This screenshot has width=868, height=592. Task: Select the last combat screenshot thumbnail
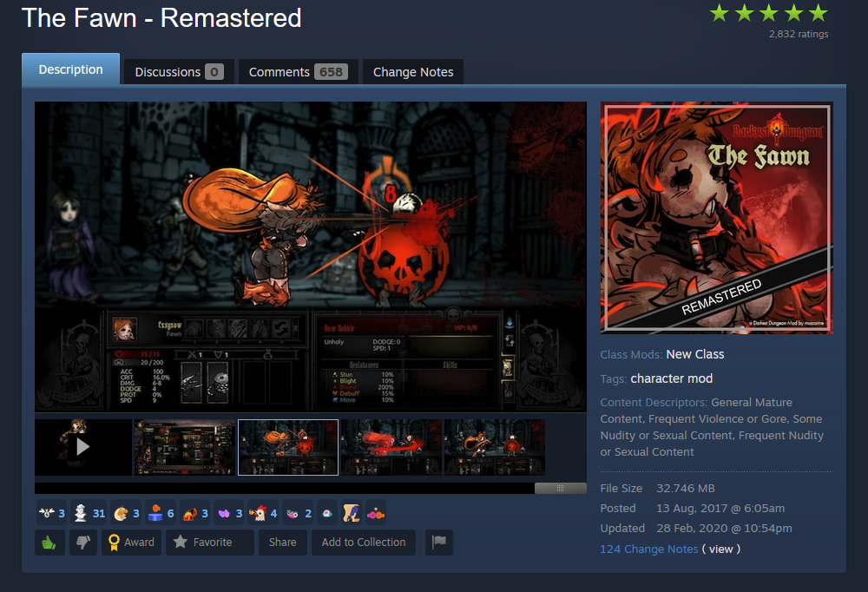point(495,447)
